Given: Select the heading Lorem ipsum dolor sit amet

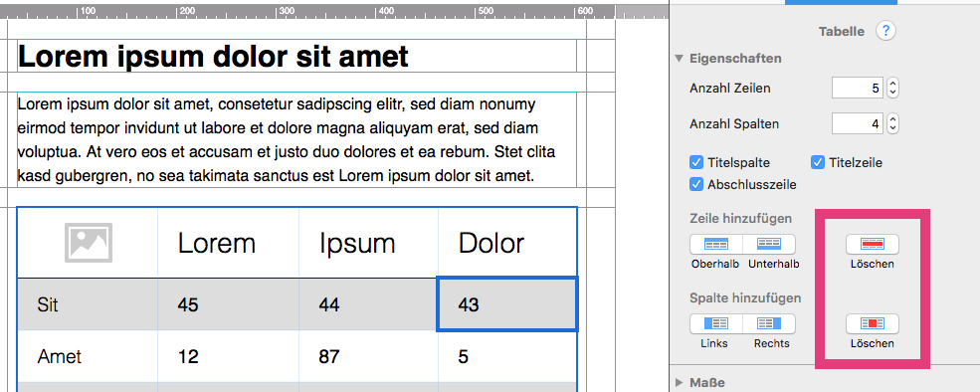Looking at the screenshot, I should (213, 57).
